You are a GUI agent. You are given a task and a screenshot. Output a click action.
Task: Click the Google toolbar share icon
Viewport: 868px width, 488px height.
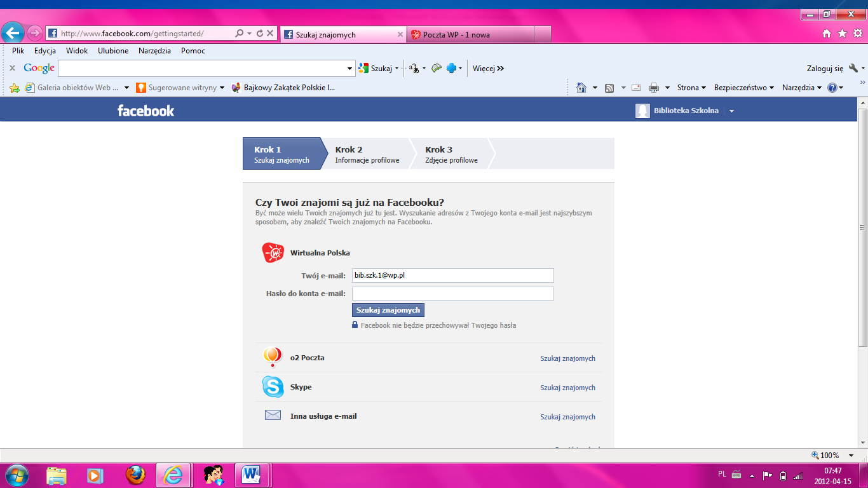[x=436, y=68]
